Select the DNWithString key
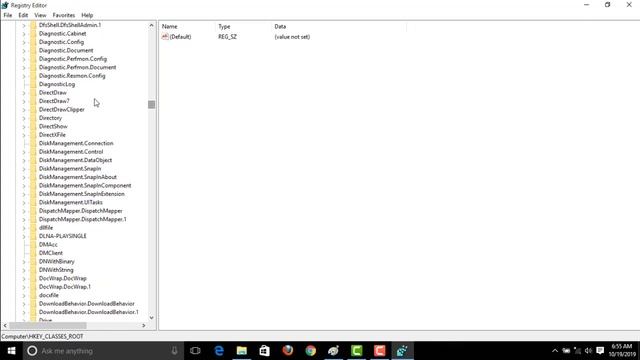 tap(56, 270)
